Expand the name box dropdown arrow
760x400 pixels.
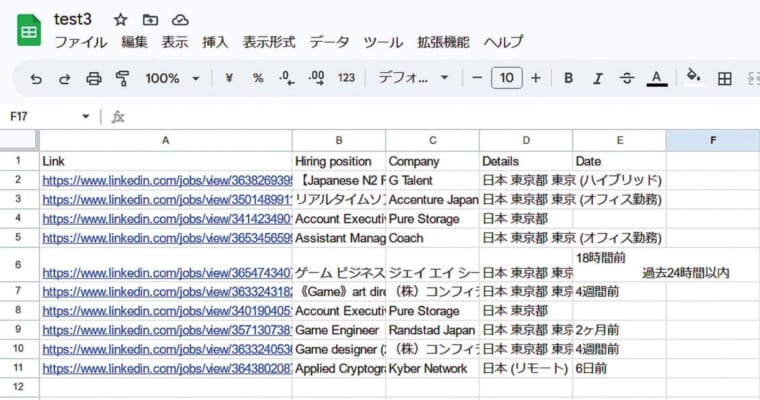(85, 116)
